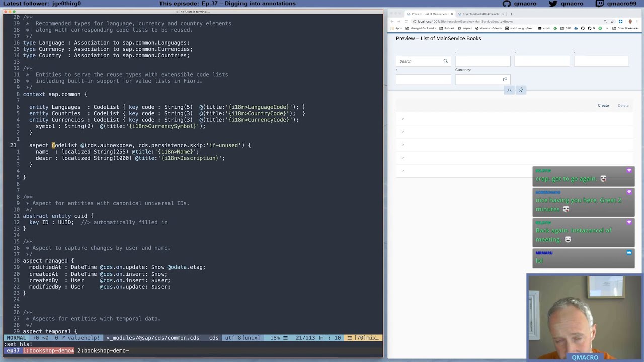The height and width of the screenshot is (362, 644).
Task: Collapse the filter header with the up chevron
Action: [x=509, y=90]
